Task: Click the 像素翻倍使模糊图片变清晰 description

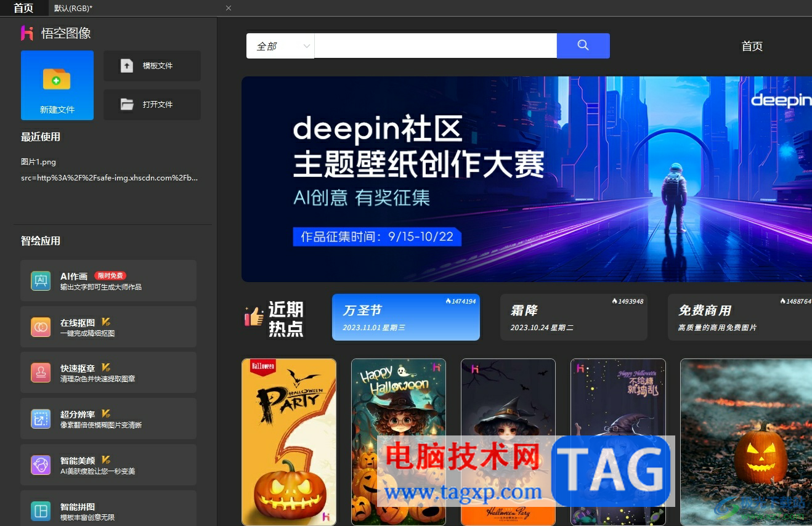Action: tap(101, 425)
